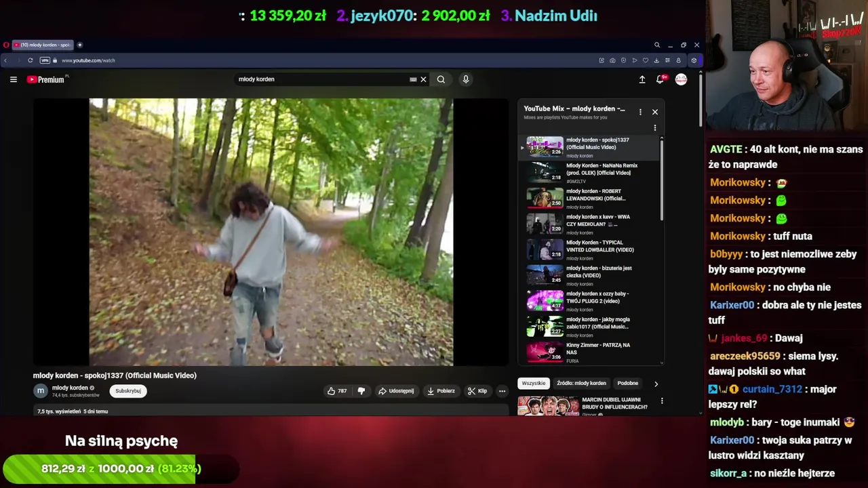Select Źródło: młody korden filter chip
The width and height of the screenshot is (868, 488).
coord(581,384)
